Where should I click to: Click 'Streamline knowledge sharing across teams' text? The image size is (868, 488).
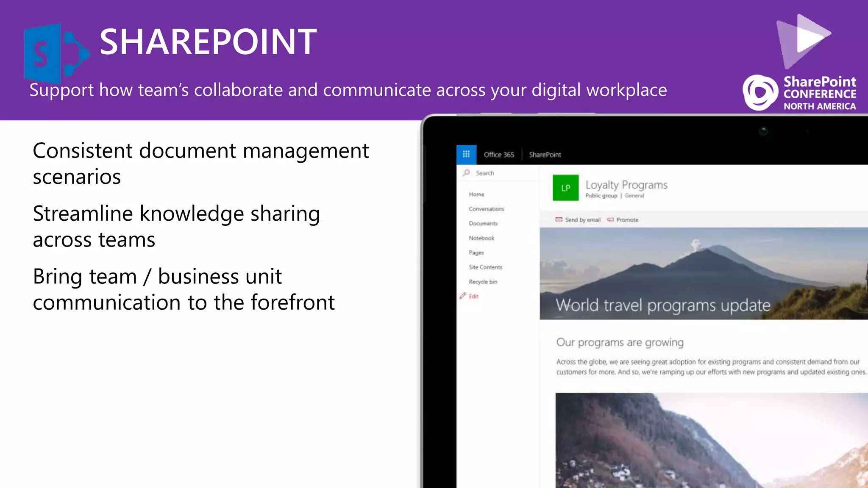point(176,226)
